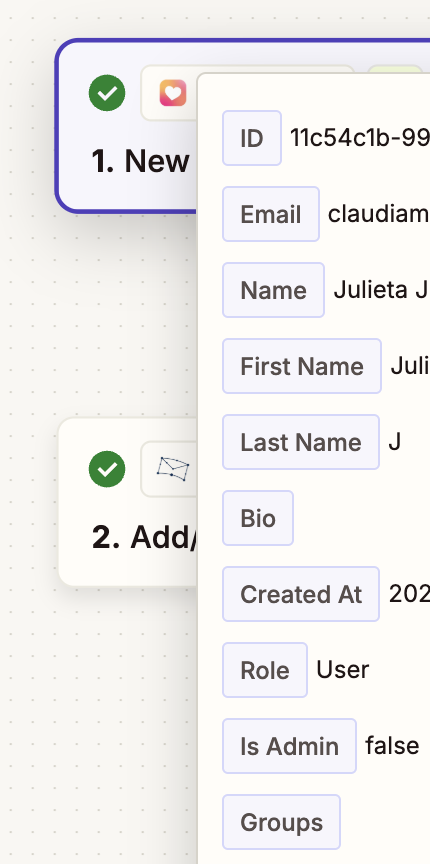Click the Julieta J name value

tap(381, 290)
